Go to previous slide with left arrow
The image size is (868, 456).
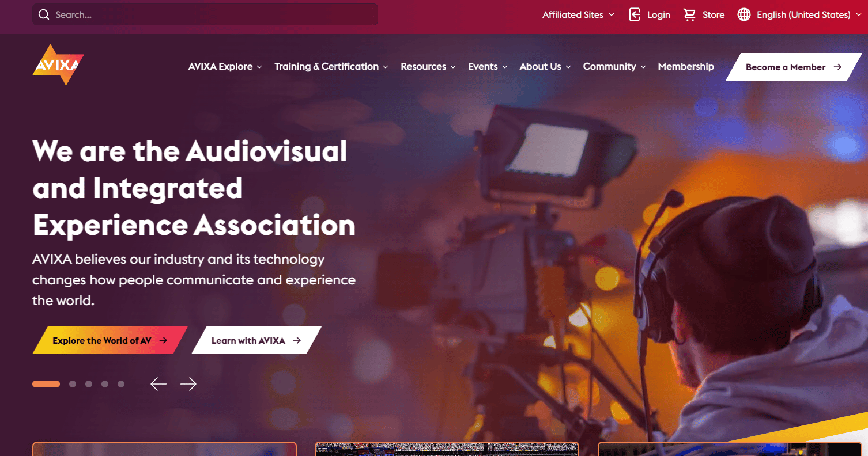[x=158, y=384]
